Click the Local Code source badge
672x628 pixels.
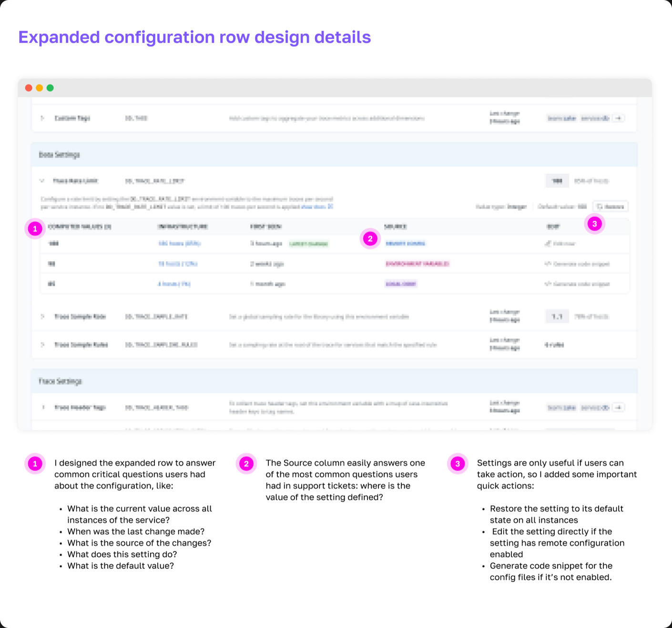tap(401, 284)
